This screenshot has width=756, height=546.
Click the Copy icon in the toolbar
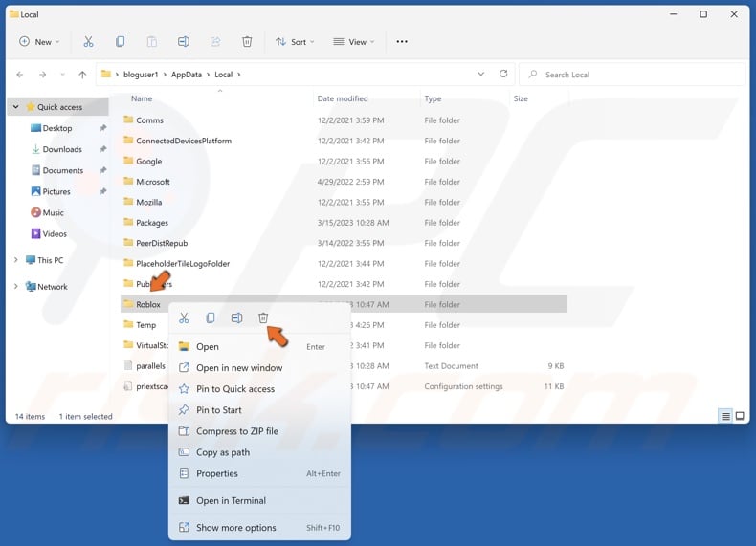click(x=120, y=42)
